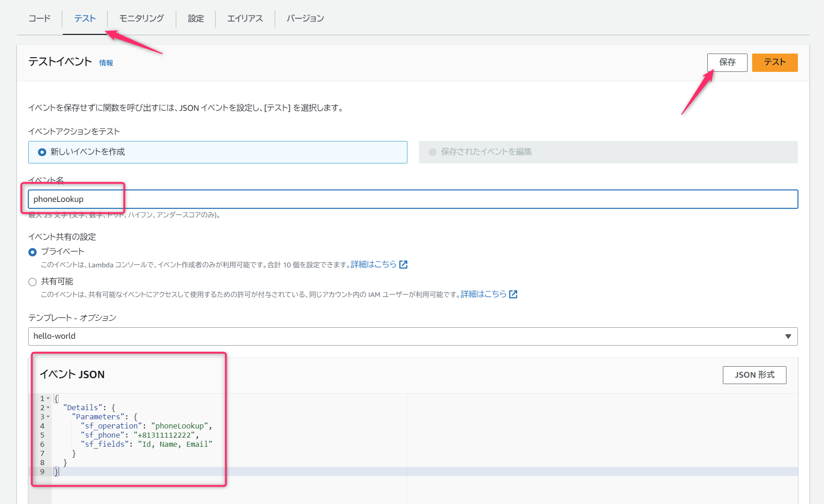Collapse the Parameters fold arrow on line 3
The width and height of the screenshot is (824, 504).
coord(48,417)
